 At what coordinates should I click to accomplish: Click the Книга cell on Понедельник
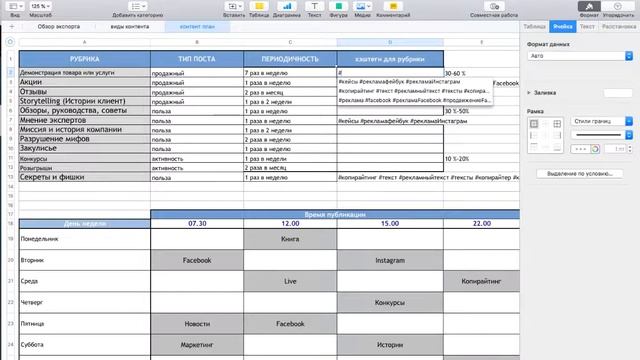coord(290,239)
